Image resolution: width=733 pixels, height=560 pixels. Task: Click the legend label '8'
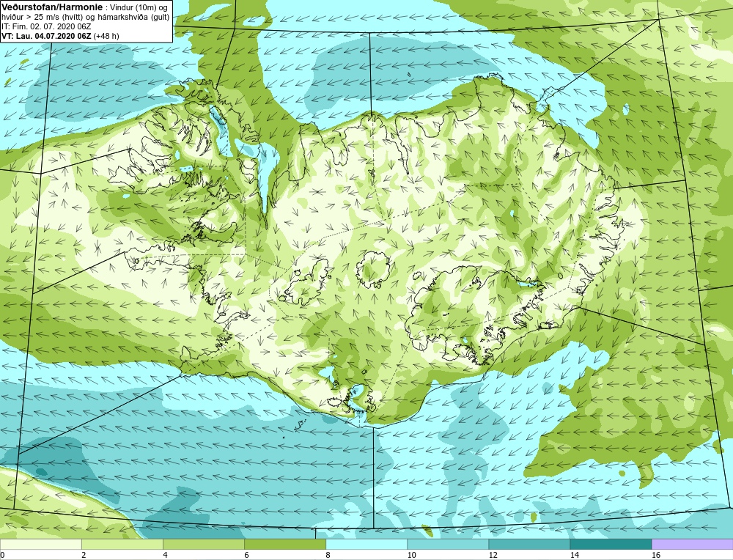[x=328, y=555]
